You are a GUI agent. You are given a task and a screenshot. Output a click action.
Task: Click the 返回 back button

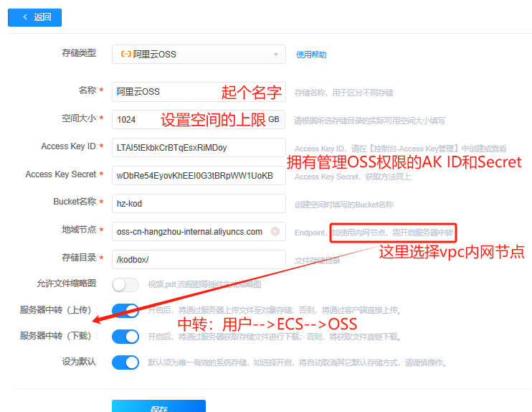pos(34,17)
